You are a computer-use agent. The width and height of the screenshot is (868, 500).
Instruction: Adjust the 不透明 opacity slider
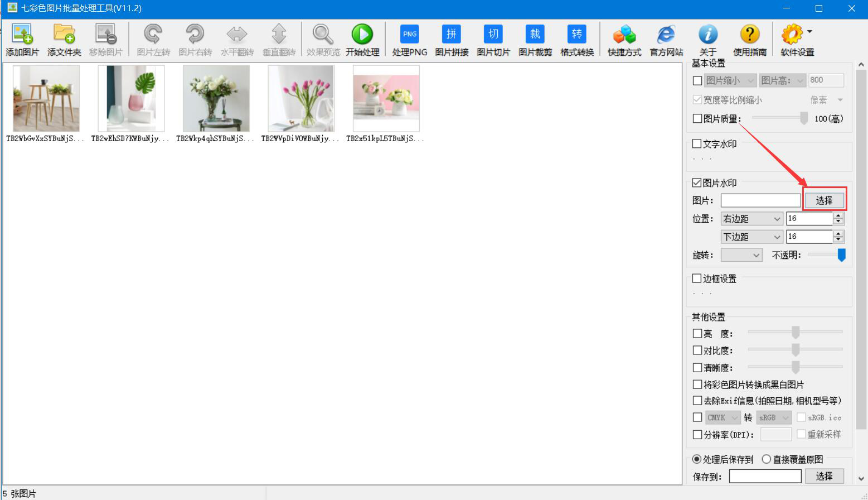click(841, 255)
